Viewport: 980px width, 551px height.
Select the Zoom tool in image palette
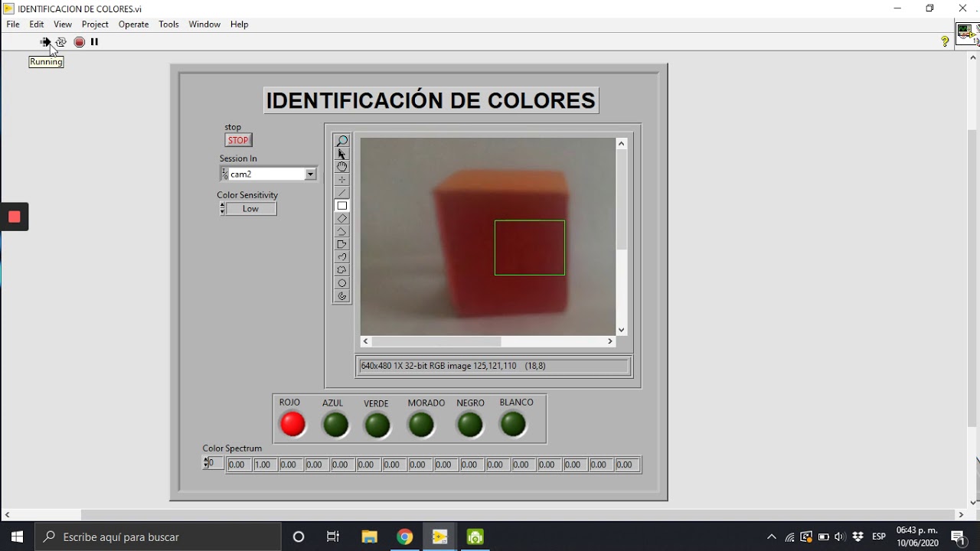(342, 141)
